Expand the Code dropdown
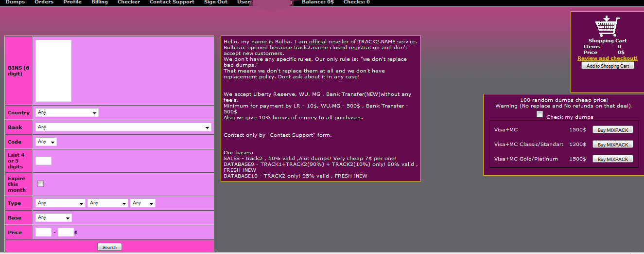This screenshot has width=644, height=254. pyautogui.click(x=46, y=142)
